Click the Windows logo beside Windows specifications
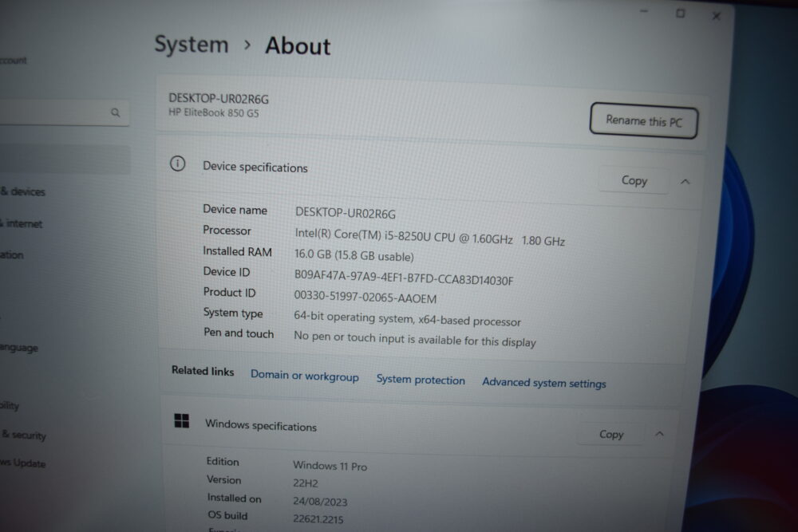The height and width of the screenshot is (532, 798). (182, 420)
